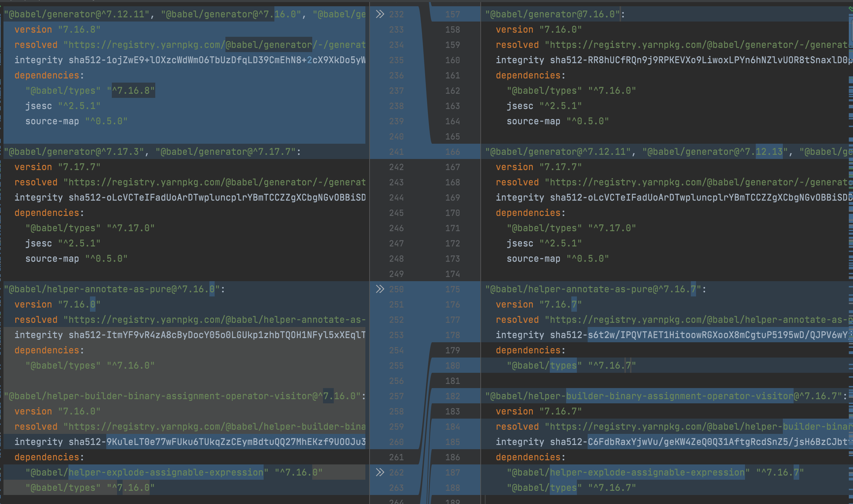Click the change stripe marker near the scrollbar bottom

[851, 496]
